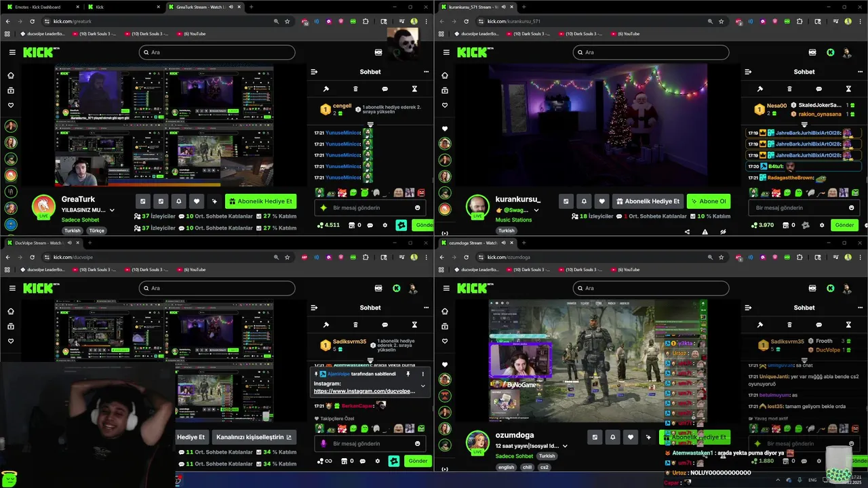
Task: Open a new tab in GreaTurk browser window
Action: click(x=251, y=7)
